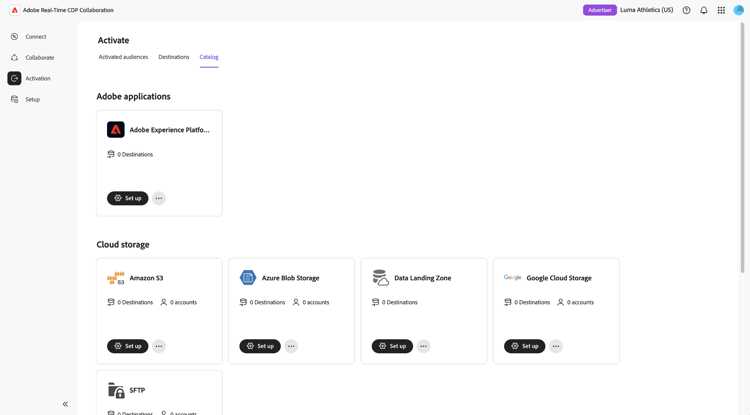Open the app switcher grid icon

[x=721, y=10]
